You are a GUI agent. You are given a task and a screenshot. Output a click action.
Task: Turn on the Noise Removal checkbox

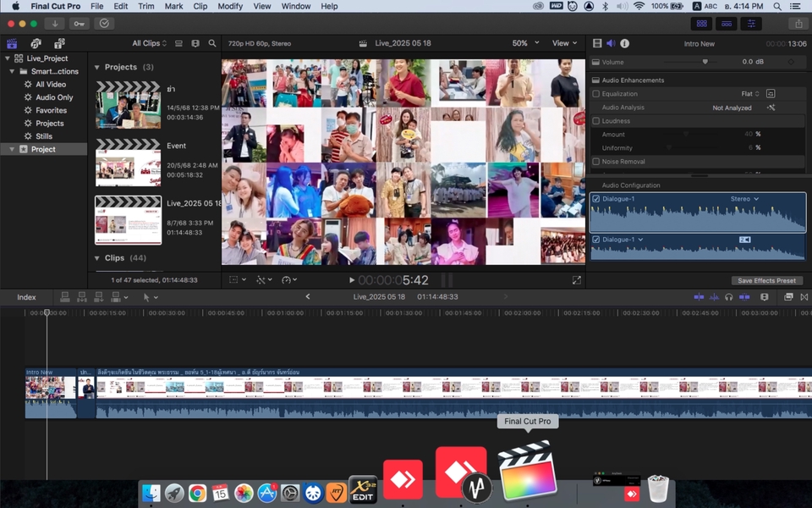[x=596, y=162]
